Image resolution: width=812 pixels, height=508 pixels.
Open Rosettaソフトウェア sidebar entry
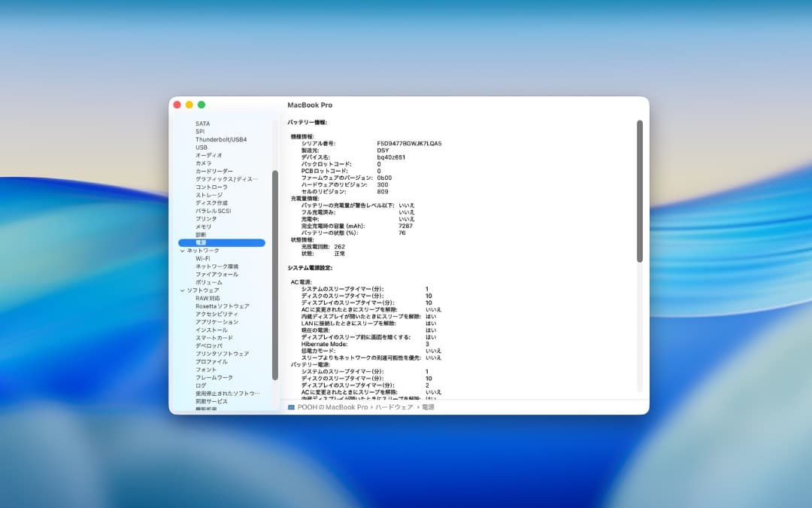pos(222,306)
